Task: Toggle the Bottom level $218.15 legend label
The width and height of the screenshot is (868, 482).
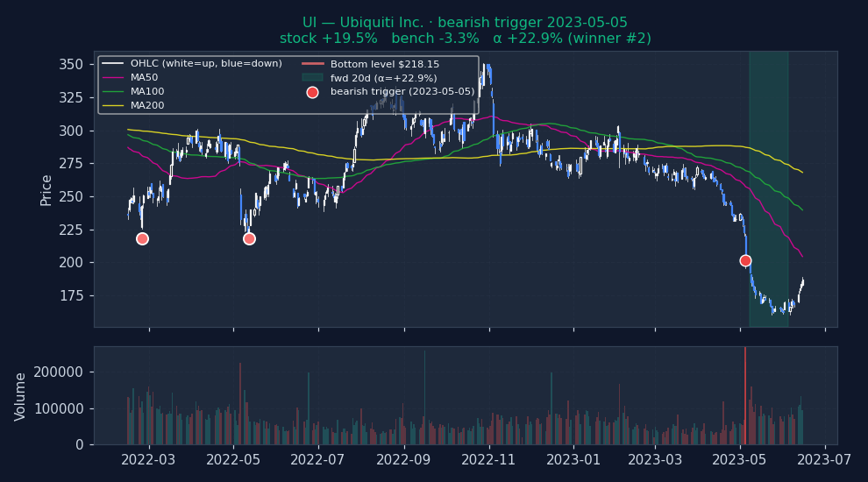Action: pyautogui.click(x=384, y=64)
